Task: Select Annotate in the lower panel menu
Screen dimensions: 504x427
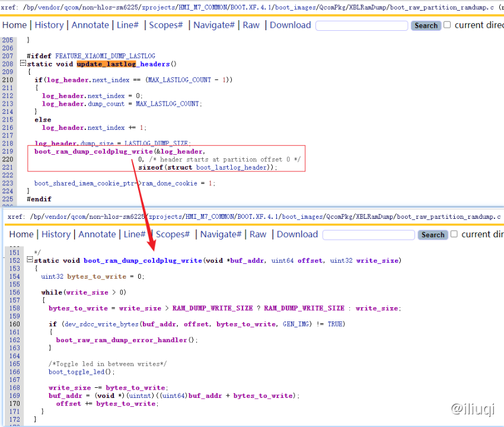Action: pos(97,234)
